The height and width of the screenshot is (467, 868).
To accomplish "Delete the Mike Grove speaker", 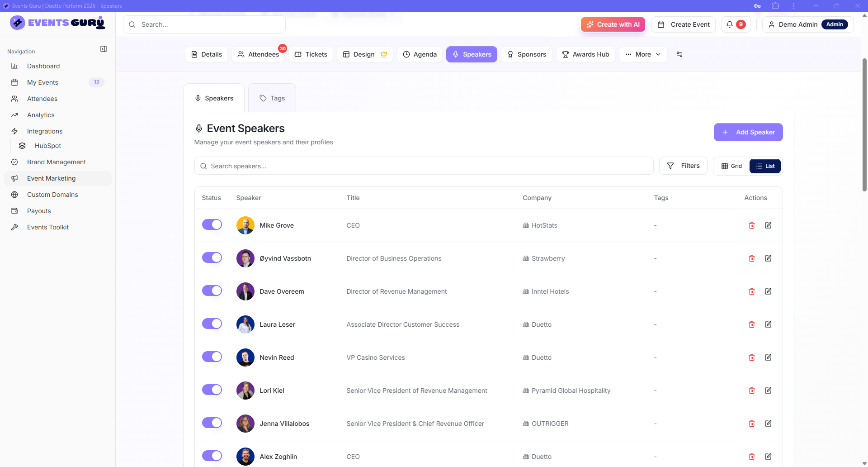I will tap(752, 225).
